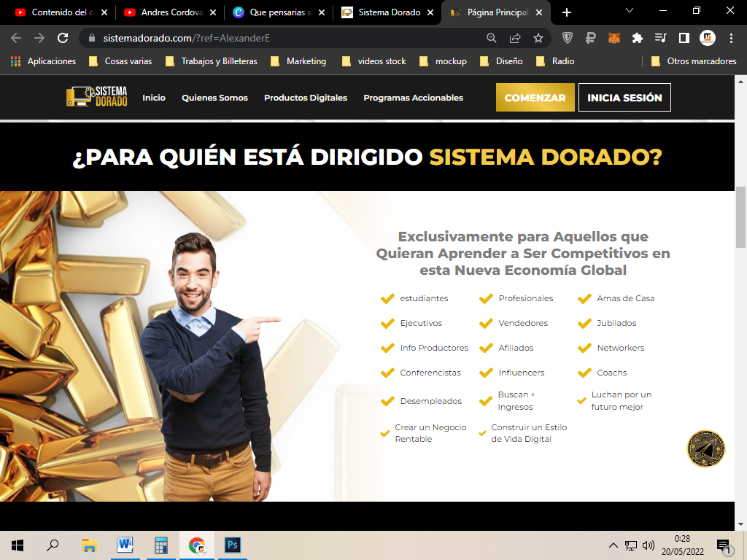
Task: Bookmark this page with the star icon
Action: pyautogui.click(x=538, y=38)
